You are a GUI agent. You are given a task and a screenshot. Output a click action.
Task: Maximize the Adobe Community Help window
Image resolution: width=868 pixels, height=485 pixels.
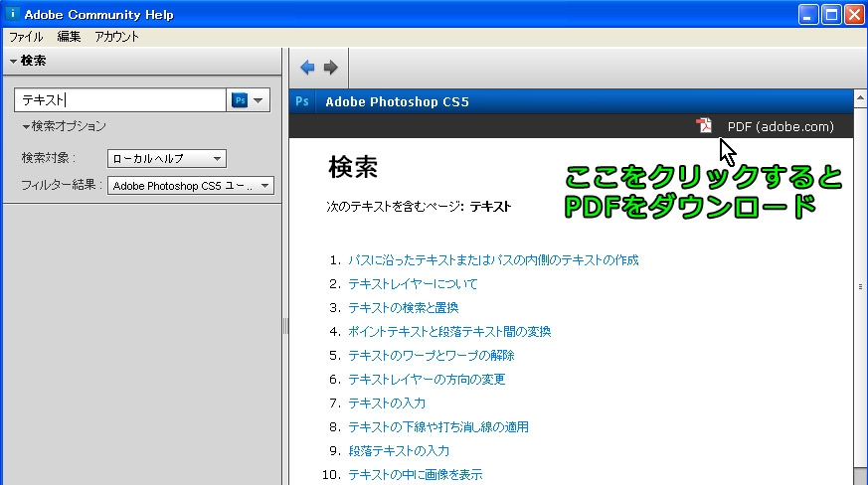tap(831, 14)
